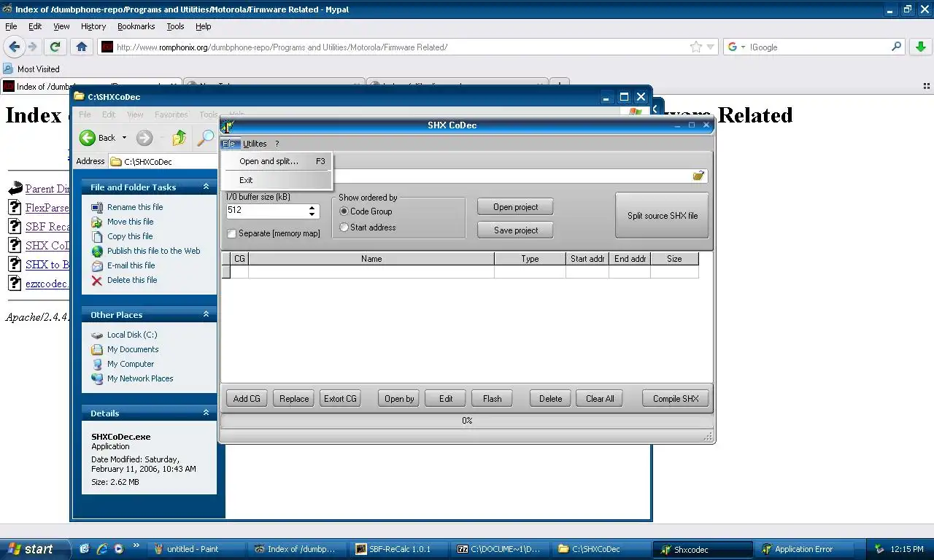Collapse the Details panel
The height and width of the screenshot is (560, 934).
[x=206, y=413]
